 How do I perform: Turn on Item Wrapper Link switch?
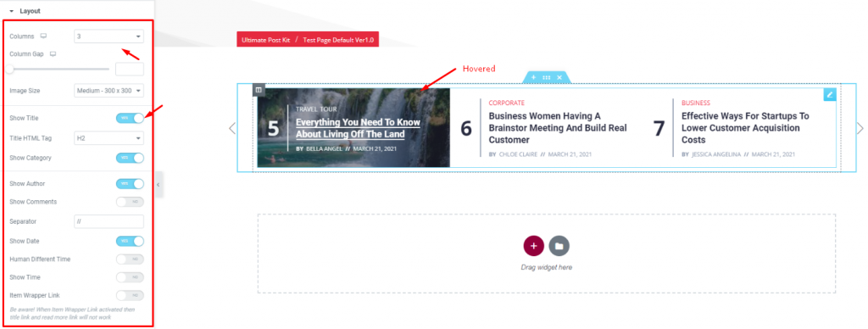(130, 295)
